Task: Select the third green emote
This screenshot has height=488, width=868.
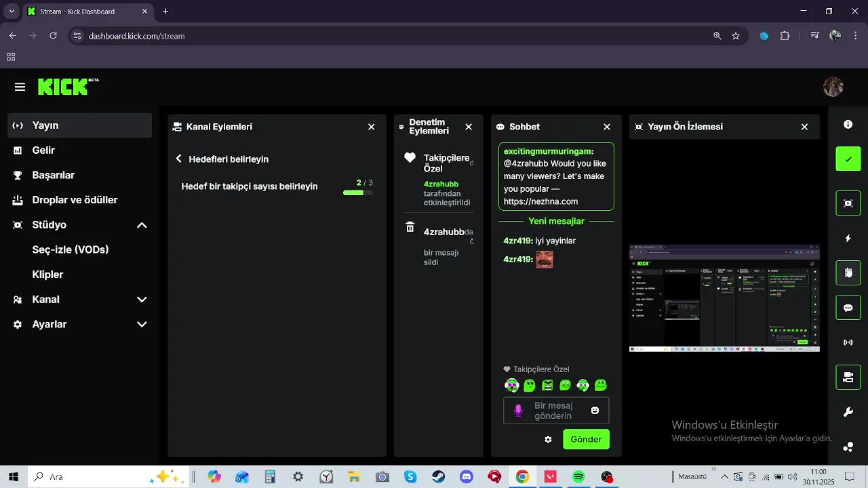Action: click(547, 386)
